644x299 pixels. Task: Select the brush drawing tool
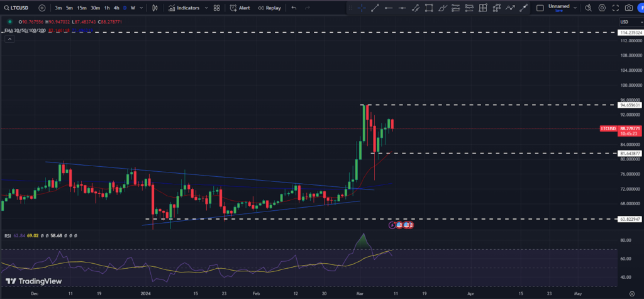pos(442,8)
